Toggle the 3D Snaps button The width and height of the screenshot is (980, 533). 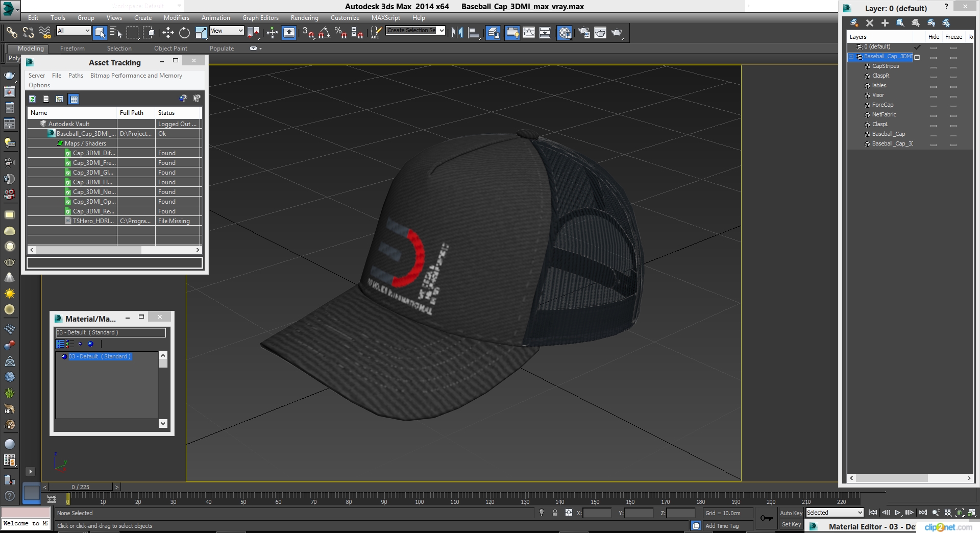click(x=308, y=33)
